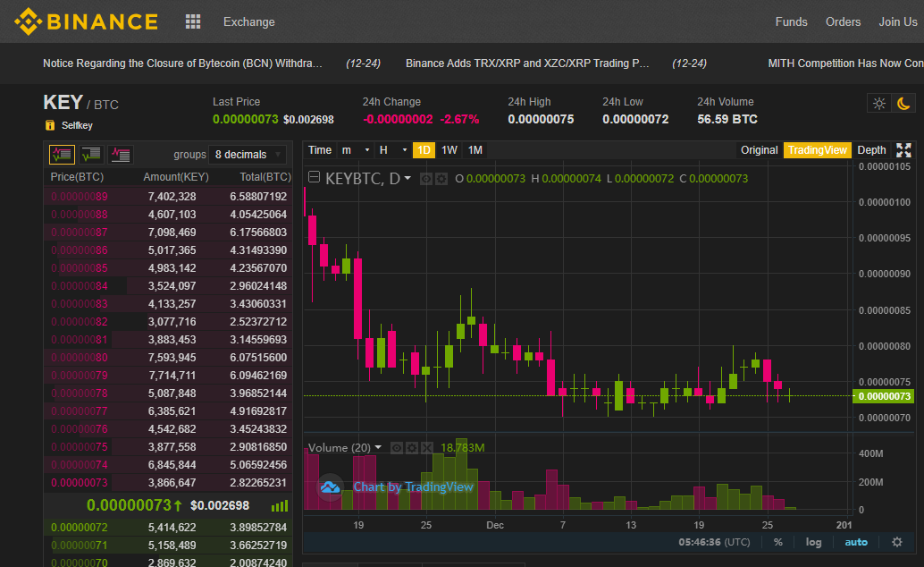This screenshot has width=924, height=567.
Task: Click the market depth signal bars icon
Action: 280,505
